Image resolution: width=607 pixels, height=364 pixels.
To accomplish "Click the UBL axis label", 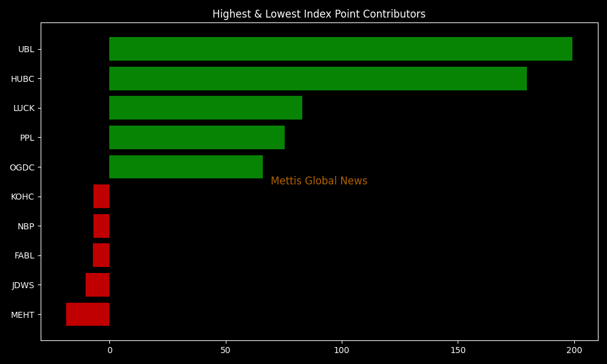I will tap(26, 49).
